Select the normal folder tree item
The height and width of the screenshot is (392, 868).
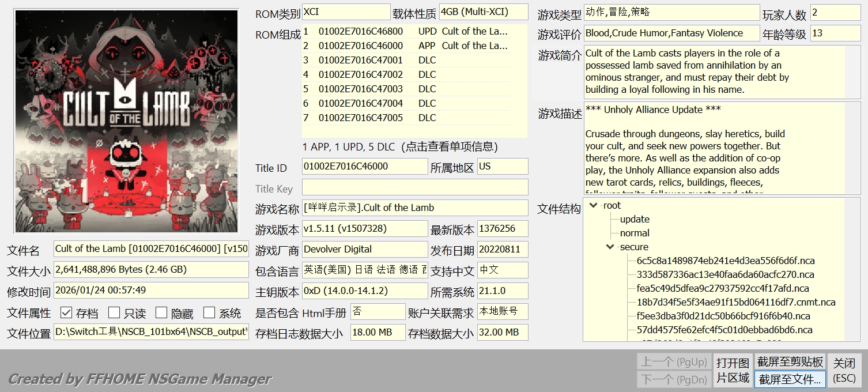pos(635,233)
